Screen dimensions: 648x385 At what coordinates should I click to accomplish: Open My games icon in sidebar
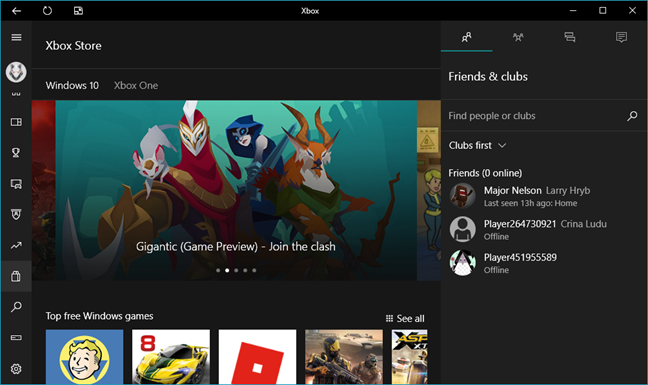pyautogui.click(x=16, y=122)
